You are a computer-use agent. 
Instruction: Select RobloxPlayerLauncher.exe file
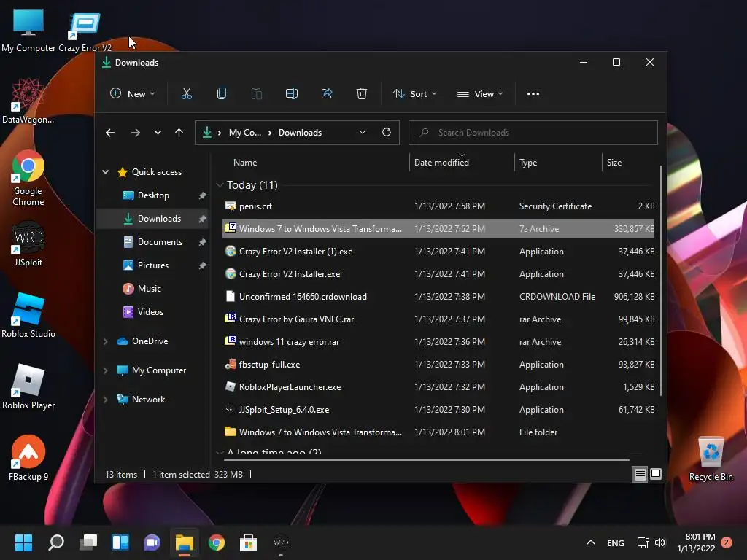click(438, 387)
